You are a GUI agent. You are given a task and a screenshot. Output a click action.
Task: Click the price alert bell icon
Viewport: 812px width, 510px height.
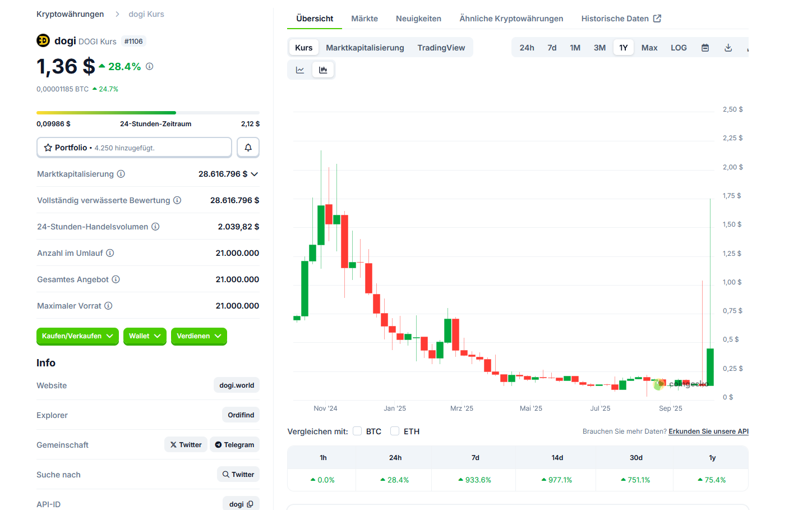(x=248, y=148)
